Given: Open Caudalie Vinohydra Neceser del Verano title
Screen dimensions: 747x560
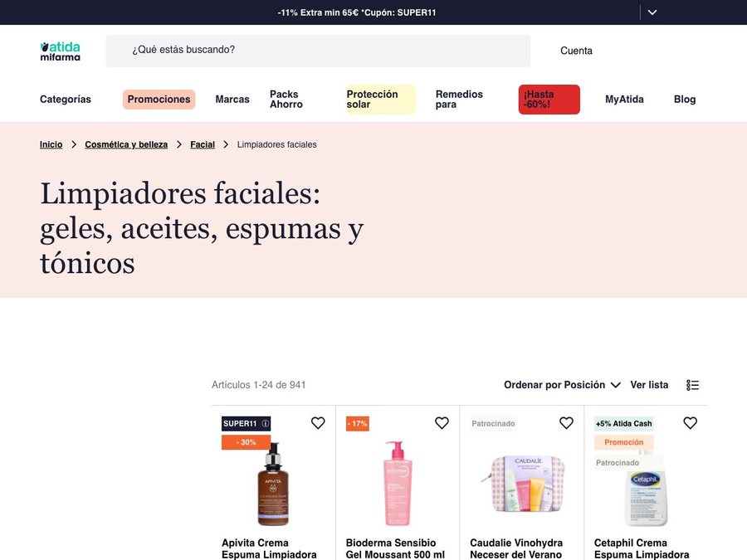Looking at the screenshot, I should tap(516, 548).
